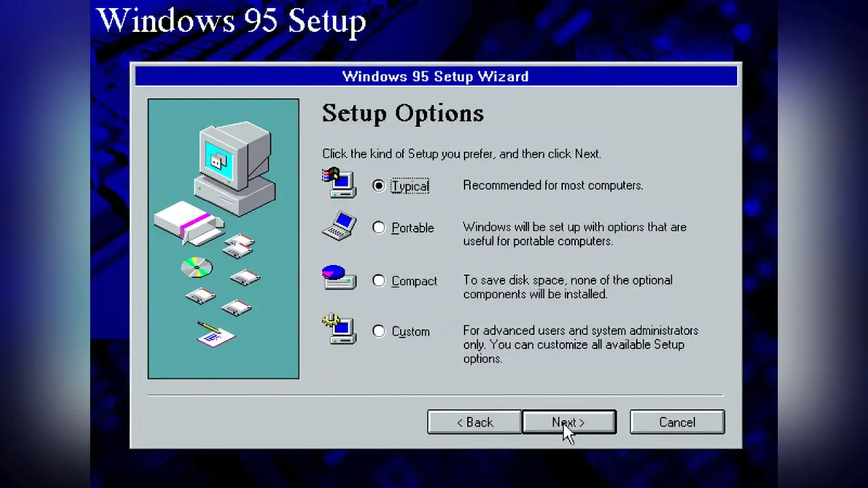Click the Compact setup disk-space icon
This screenshot has width=868, height=488.
point(339,277)
